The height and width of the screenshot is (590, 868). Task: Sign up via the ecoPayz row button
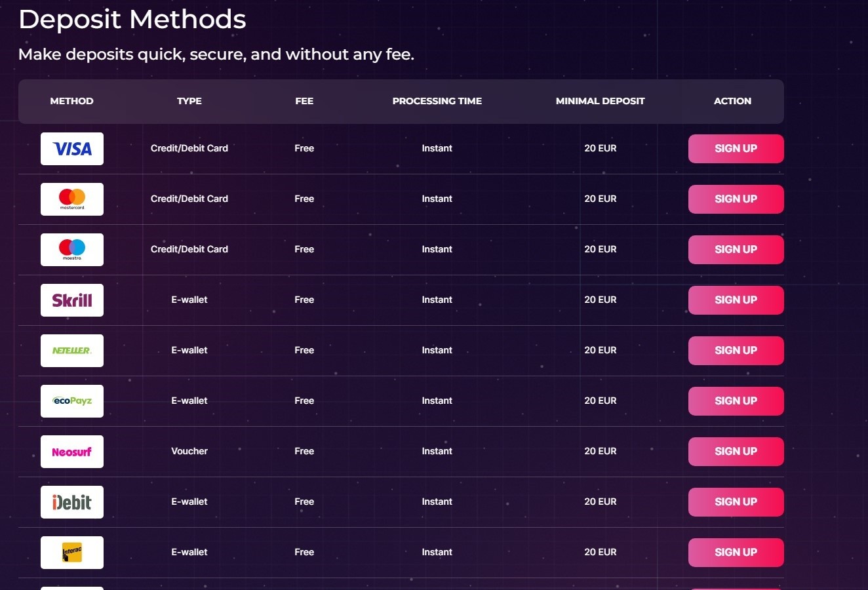pyautogui.click(x=736, y=401)
